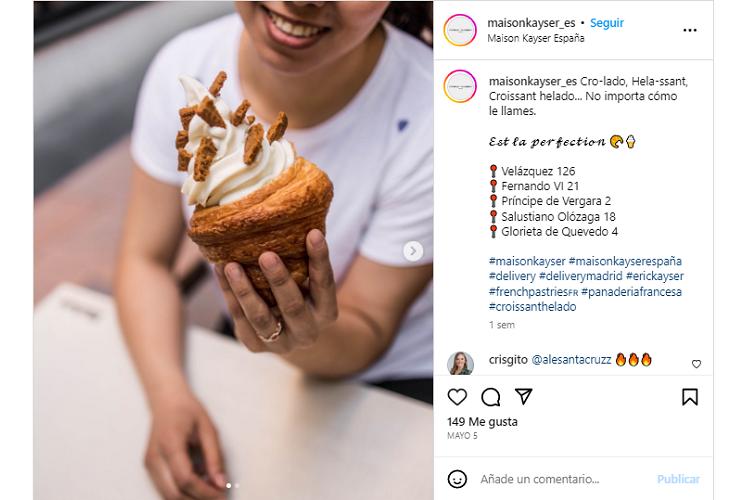Image resolution: width=750 pixels, height=500 pixels.
Task: Share post with paper plane icon
Action: coord(524,397)
